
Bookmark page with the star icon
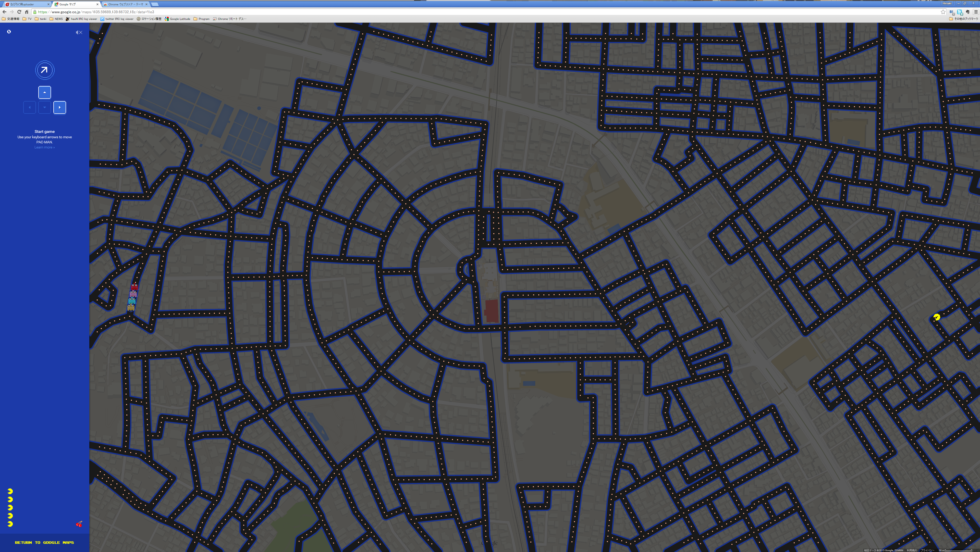click(943, 12)
